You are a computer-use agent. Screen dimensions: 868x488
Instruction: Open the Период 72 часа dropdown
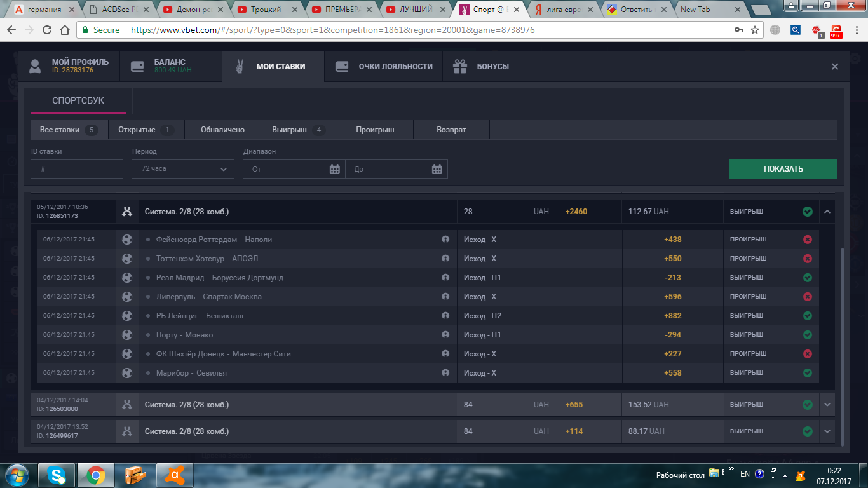coord(183,169)
